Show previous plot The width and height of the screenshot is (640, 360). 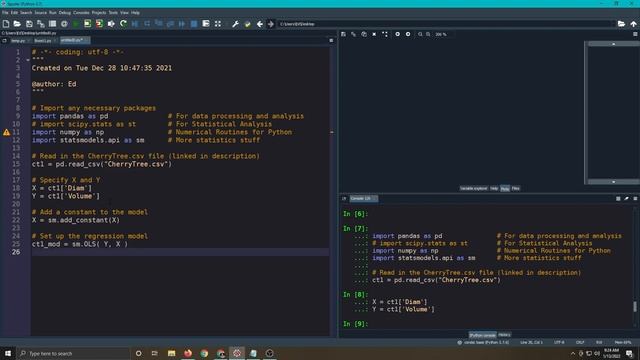(x=397, y=34)
